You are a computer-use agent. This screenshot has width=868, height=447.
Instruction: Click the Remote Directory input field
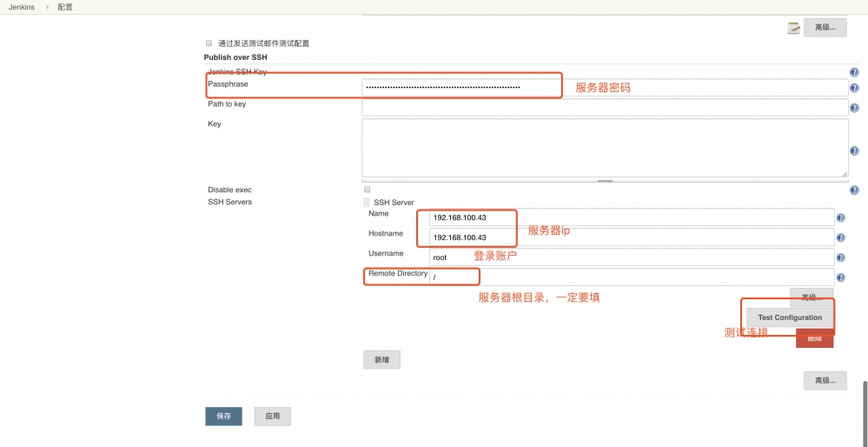(x=631, y=277)
